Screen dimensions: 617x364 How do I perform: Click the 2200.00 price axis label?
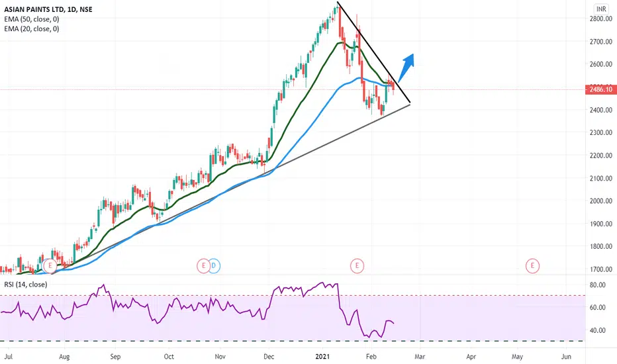(x=601, y=156)
